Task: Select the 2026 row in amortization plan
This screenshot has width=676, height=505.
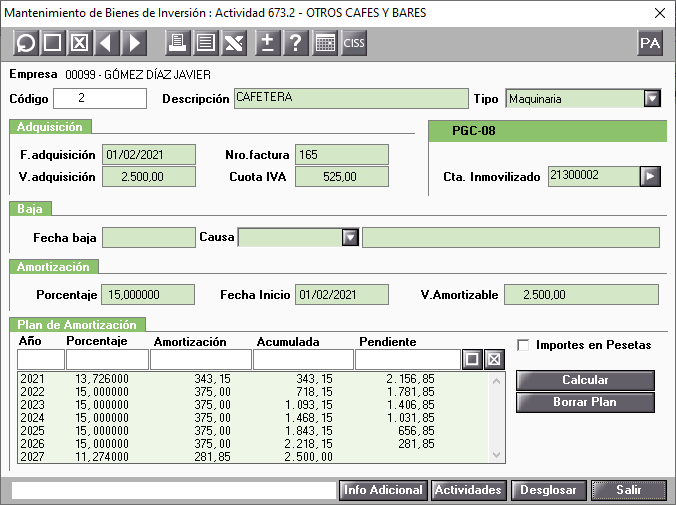Action: [x=254, y=443]
